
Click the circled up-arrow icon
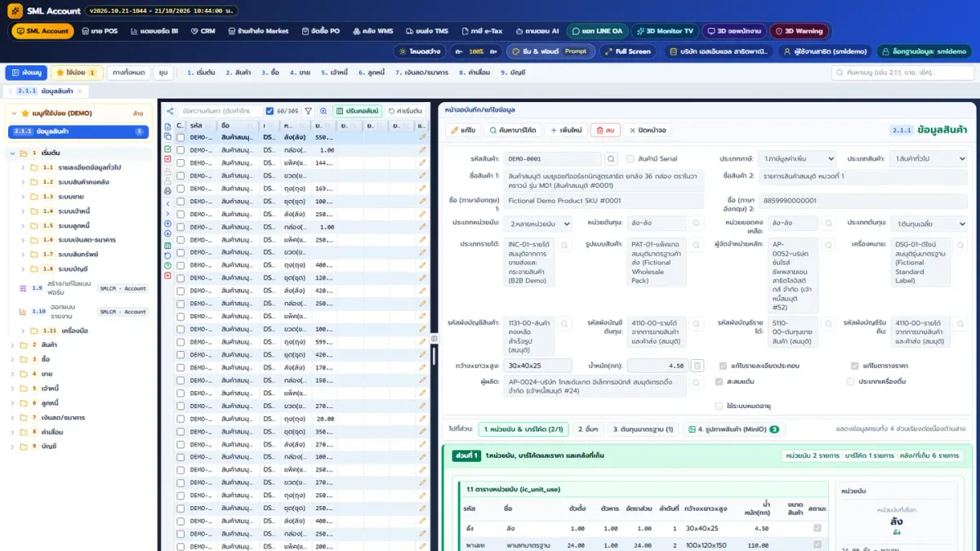point(168,223)
